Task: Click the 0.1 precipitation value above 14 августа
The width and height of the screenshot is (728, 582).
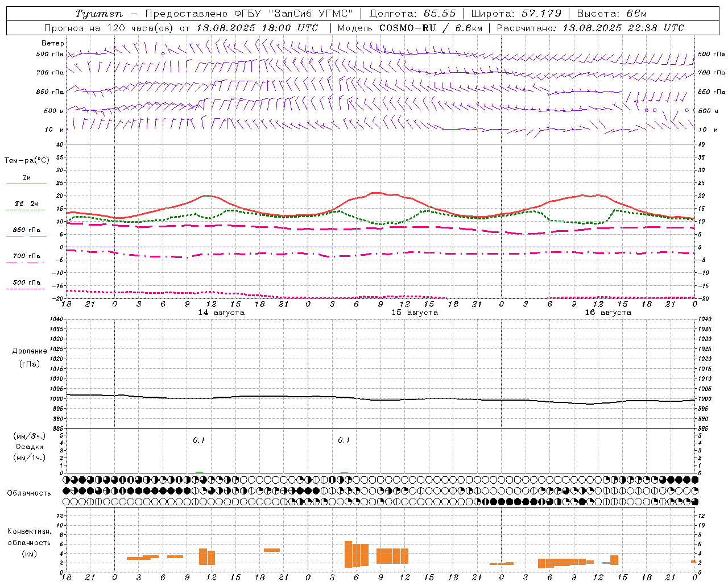Action: [199, 440]
